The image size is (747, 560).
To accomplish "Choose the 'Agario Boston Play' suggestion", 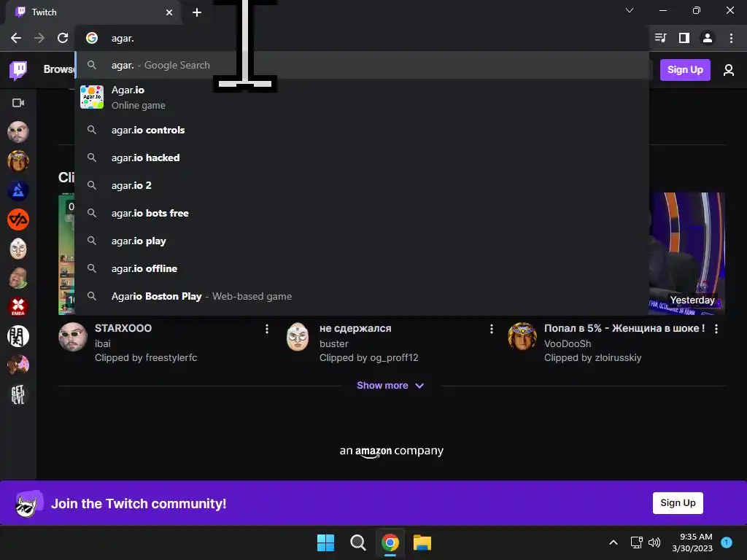I will (x=362, y=296).
